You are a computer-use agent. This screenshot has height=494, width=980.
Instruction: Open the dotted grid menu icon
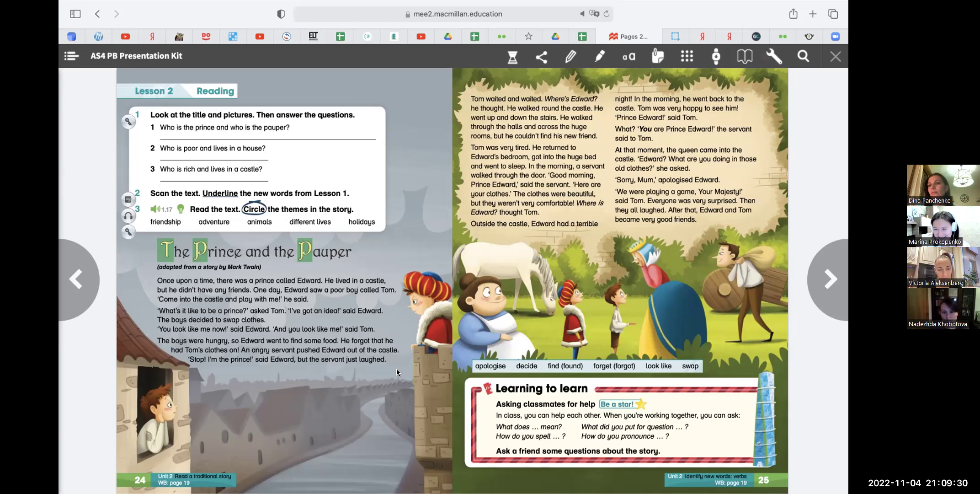(x=687, y=56)
